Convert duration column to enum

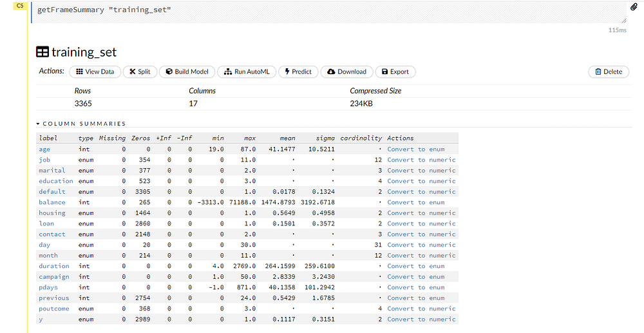pyautogui.click(x=415, y=266)
